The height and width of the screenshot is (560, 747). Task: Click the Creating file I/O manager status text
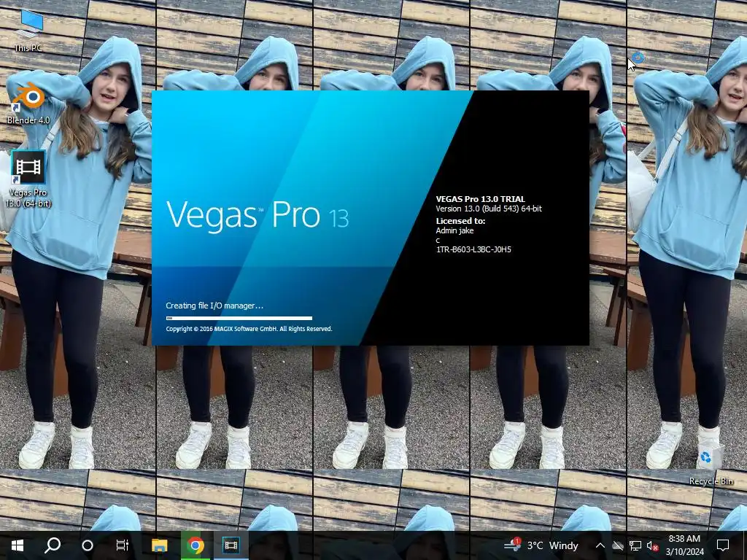(x=214, y=306)
